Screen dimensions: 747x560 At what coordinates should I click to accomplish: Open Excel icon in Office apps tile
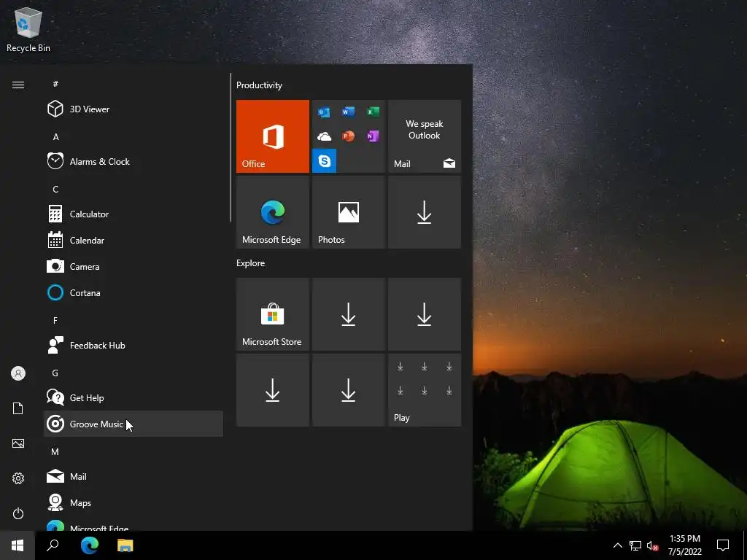pyautogui.click(x=373, y=112)
